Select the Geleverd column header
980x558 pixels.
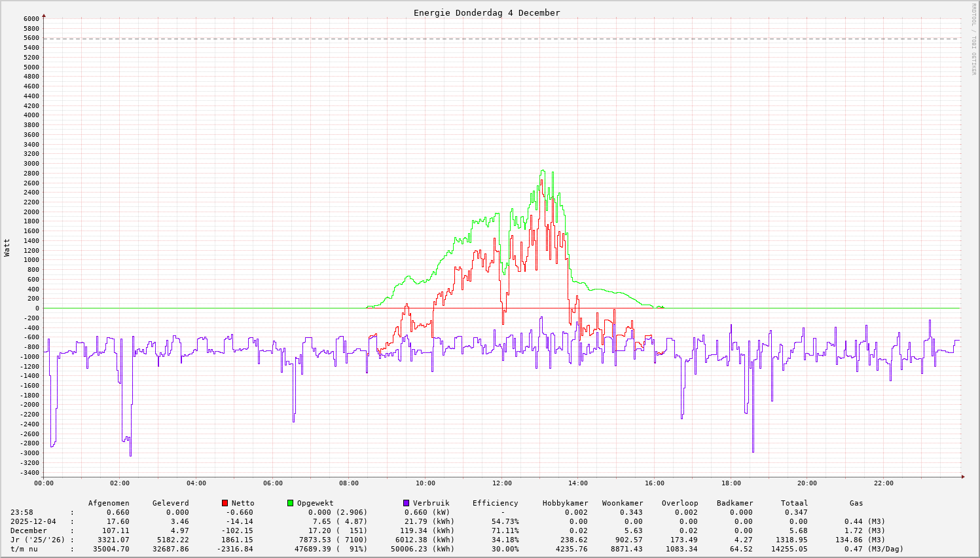(170, 503)
